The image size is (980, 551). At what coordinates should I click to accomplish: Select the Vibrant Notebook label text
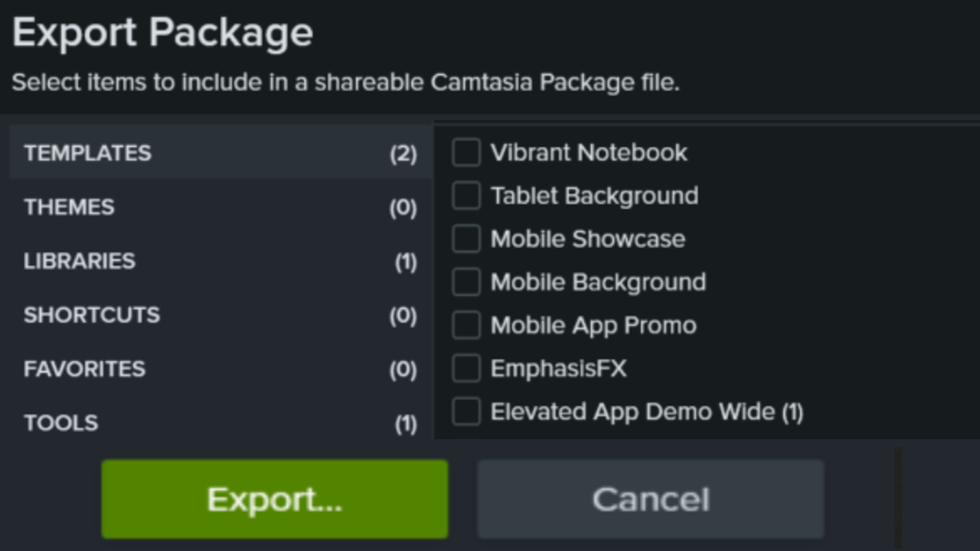588,152
